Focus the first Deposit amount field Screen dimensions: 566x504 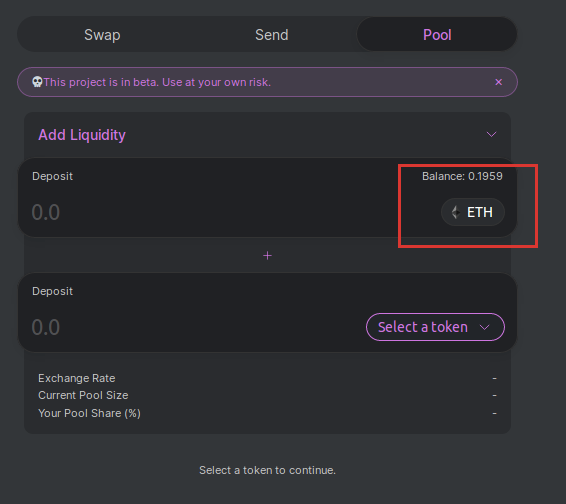tap(217, 212)
